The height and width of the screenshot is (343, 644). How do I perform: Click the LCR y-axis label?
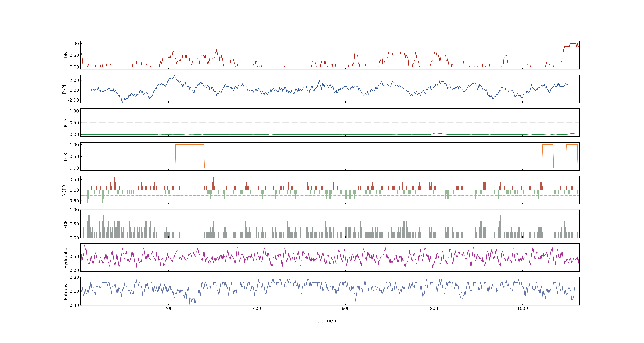(66, 157)
